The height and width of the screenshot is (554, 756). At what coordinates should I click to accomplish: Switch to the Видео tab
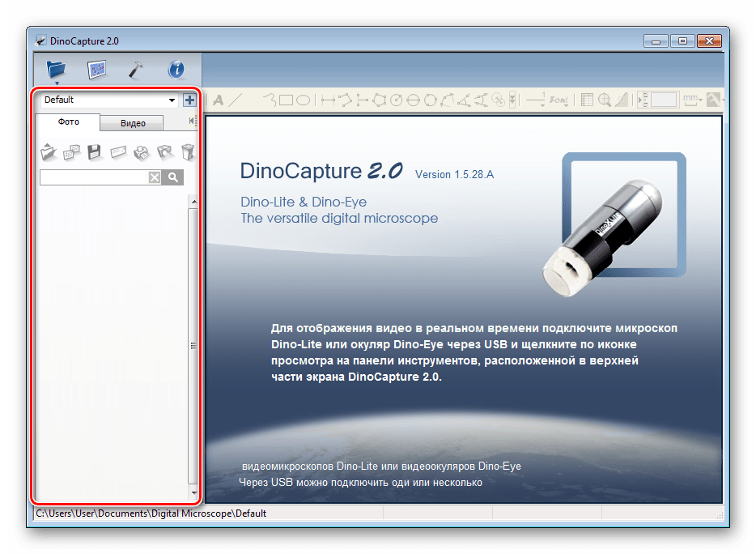pyautogui.click(x=133, y=124)
